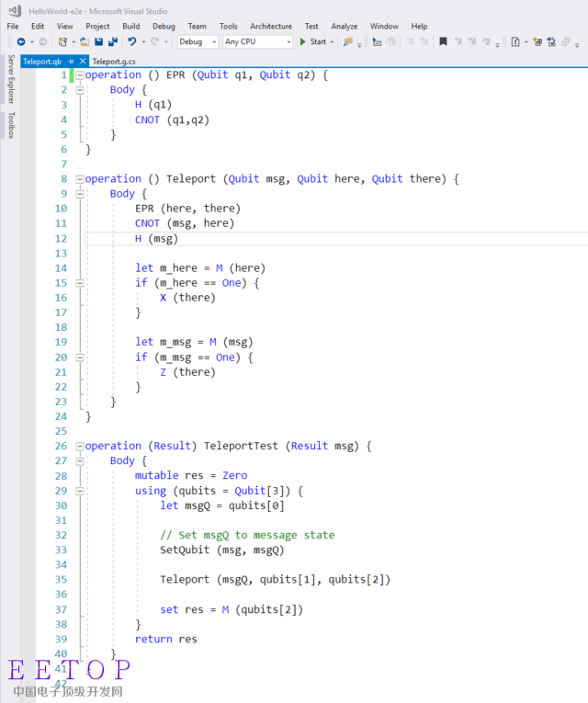Screen dimensions: 588x703
Task: Undo the last edit
Action: (x=131, y=41)
